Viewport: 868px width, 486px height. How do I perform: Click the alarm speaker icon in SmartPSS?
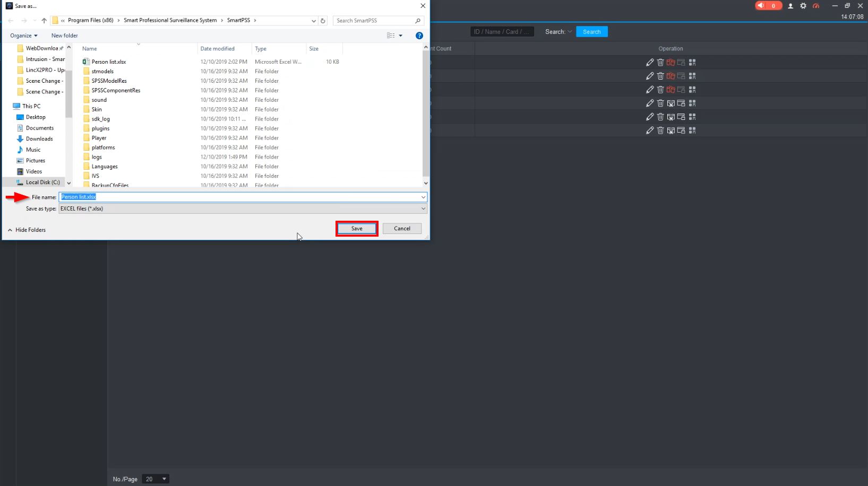click(761, 6)
